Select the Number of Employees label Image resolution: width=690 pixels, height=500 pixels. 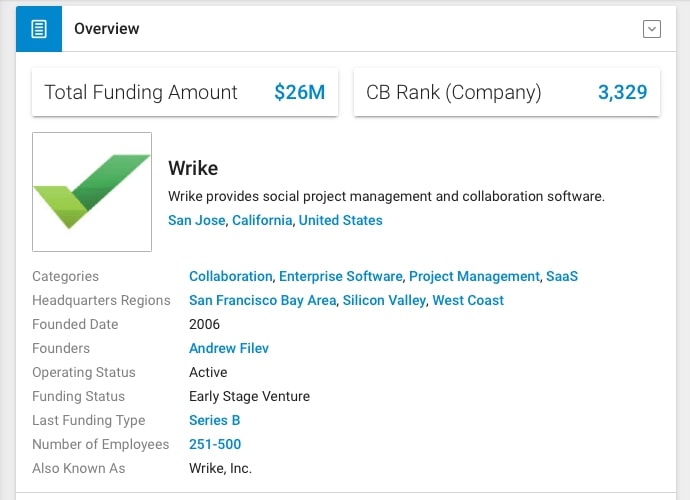(101, 444)
